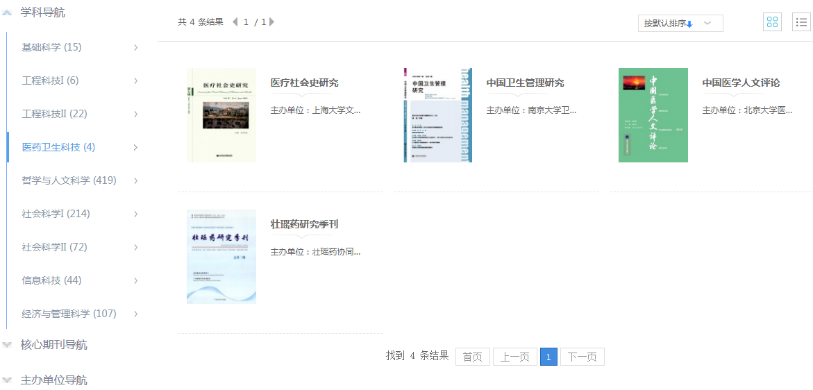Viewport: 813px width, 390px height.
Task: Select 哲学与人文科学 (419) category
Action: point(69,180)
